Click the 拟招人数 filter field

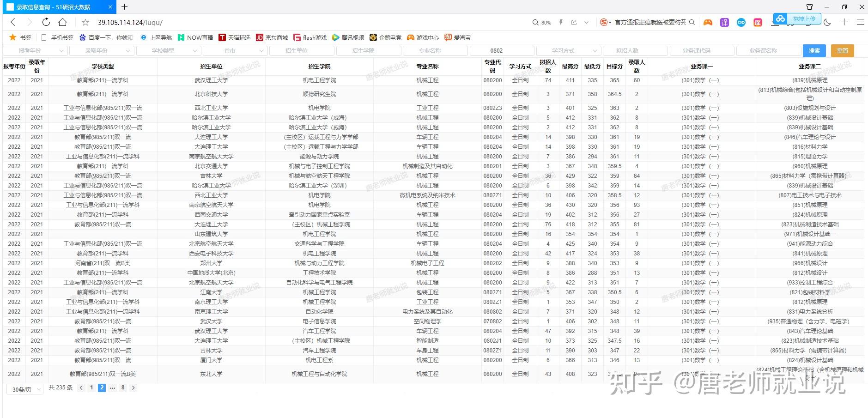pyautogui.click(x=635, y=51)
